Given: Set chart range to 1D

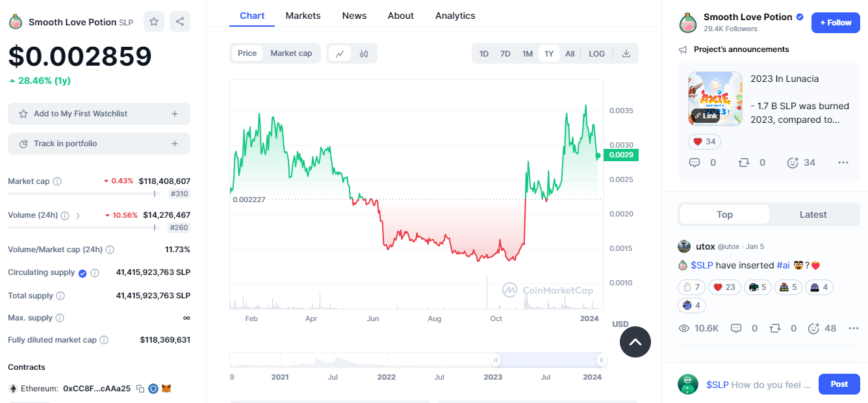Looking at the screenshot, I should [x=484, y=54].
